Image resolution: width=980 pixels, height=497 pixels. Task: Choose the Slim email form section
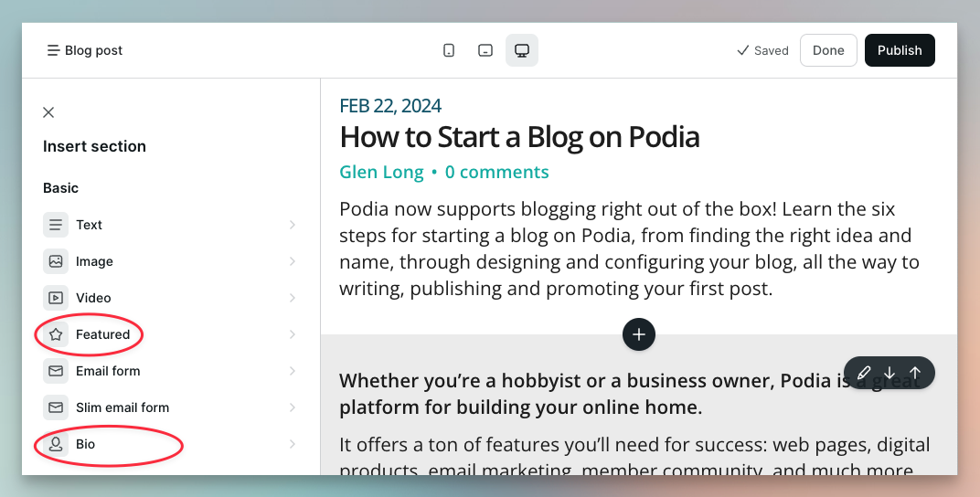pos(122,407)
